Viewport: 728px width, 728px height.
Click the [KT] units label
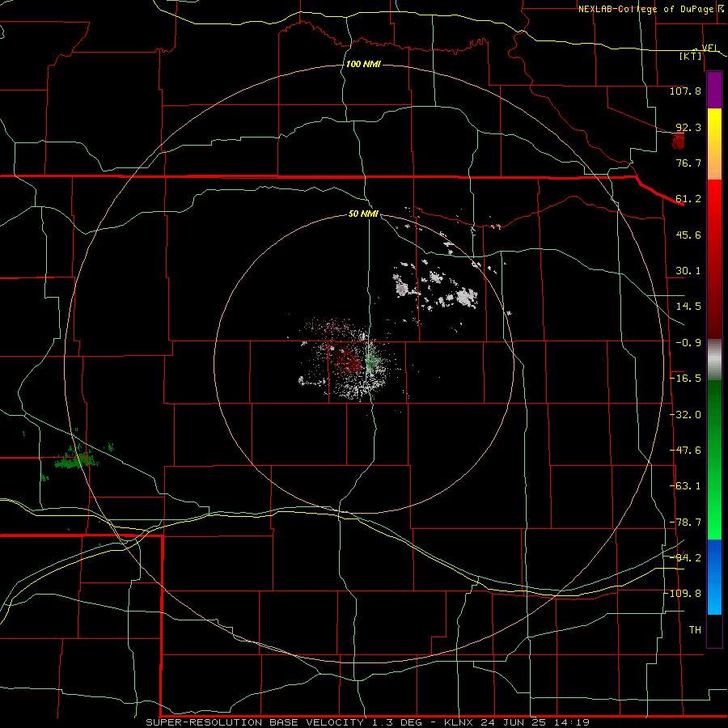691,56
